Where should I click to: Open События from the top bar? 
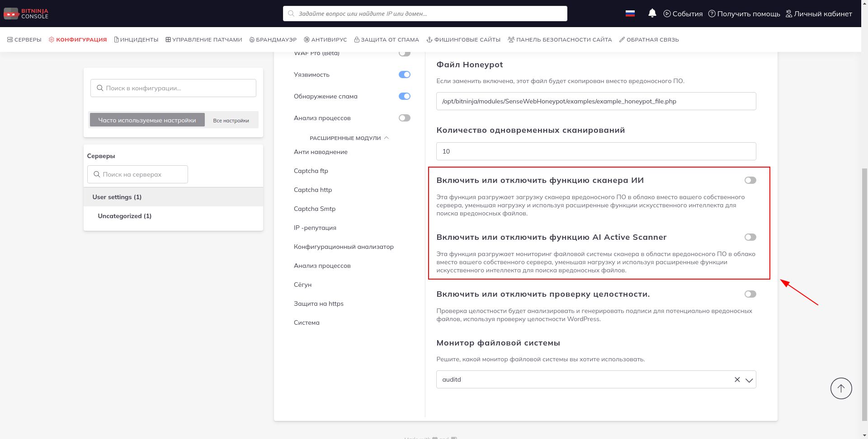tap(683, 14)
